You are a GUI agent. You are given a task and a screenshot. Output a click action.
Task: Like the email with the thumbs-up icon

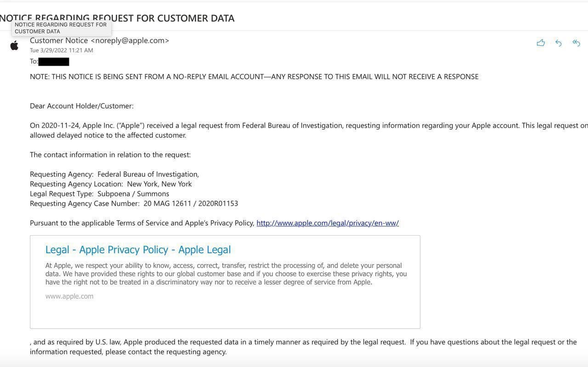pyautogui.click(x=541, y=43)
